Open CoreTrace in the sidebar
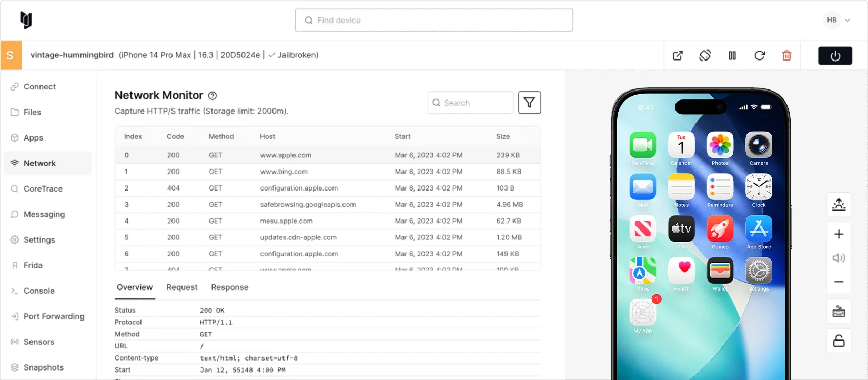Screen dimensions: 868x380 pyautogui.click(x=43, y=189)
